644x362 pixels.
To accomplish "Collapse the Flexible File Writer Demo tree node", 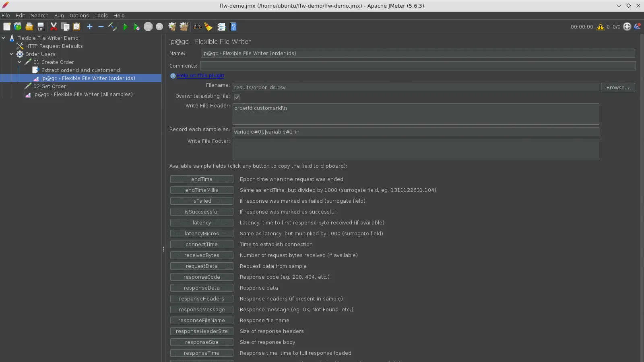I will [4, 38].
